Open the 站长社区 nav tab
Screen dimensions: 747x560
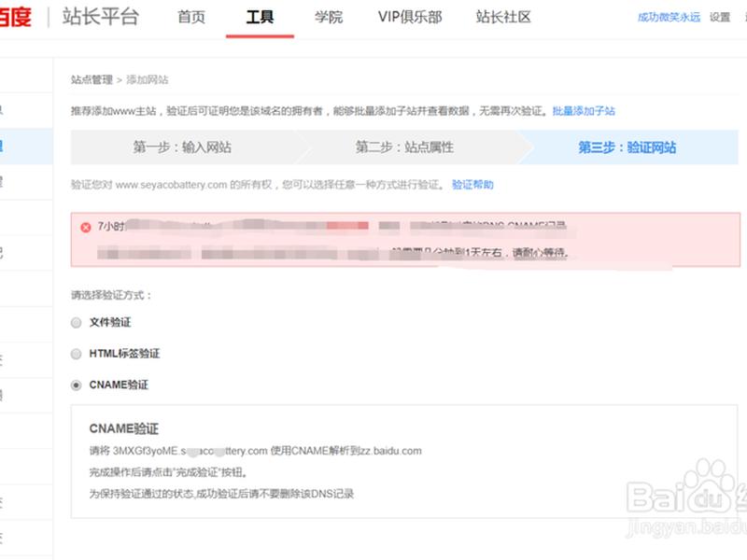503,17
